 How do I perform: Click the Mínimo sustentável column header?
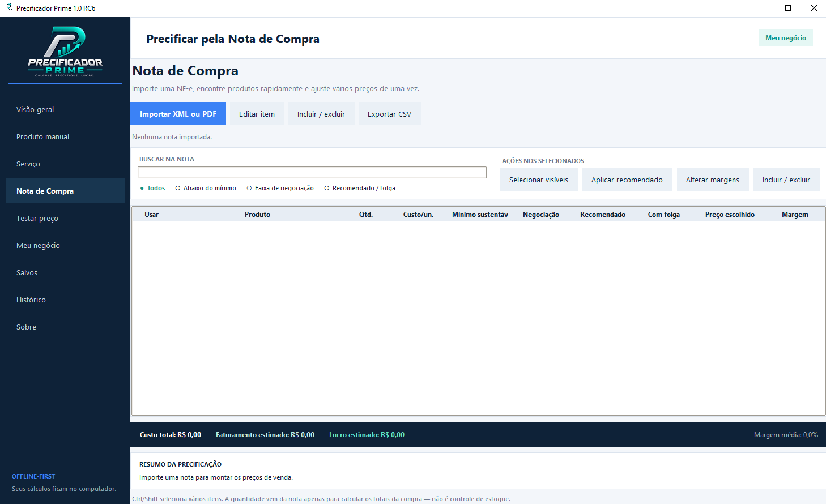(x=480, y=215)
